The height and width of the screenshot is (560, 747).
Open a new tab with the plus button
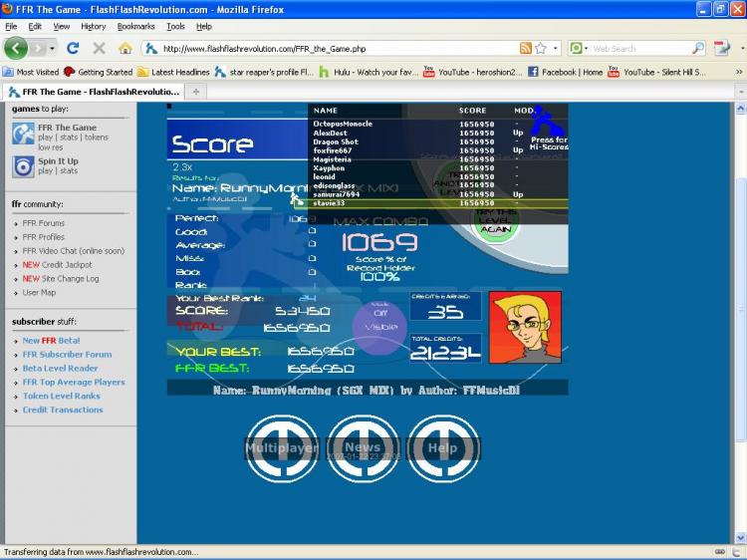pos(196,92)
